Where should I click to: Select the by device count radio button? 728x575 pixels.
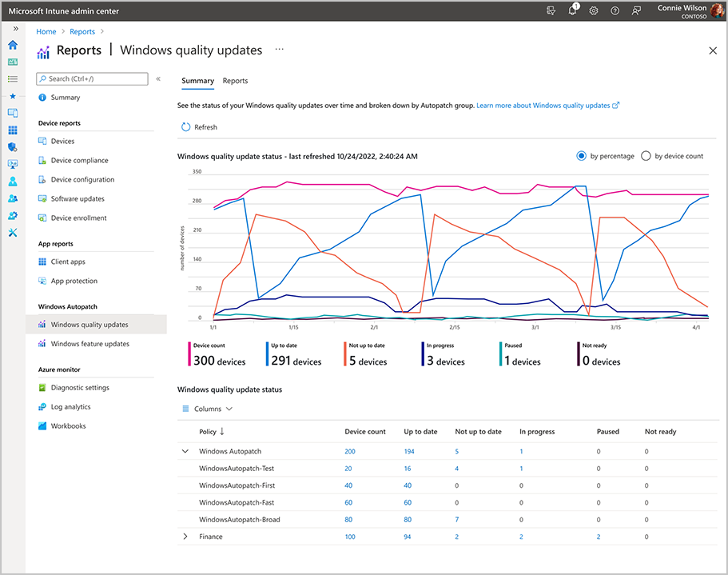coord(646,156)
